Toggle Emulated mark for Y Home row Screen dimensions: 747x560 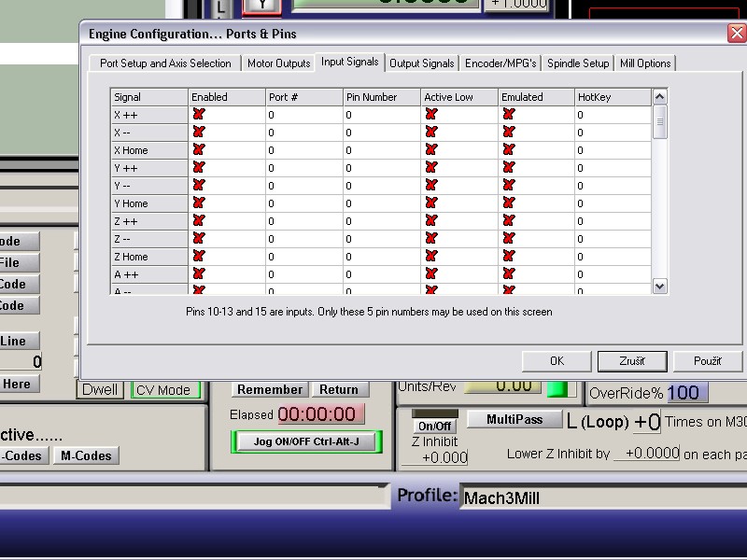click(509, 203)
